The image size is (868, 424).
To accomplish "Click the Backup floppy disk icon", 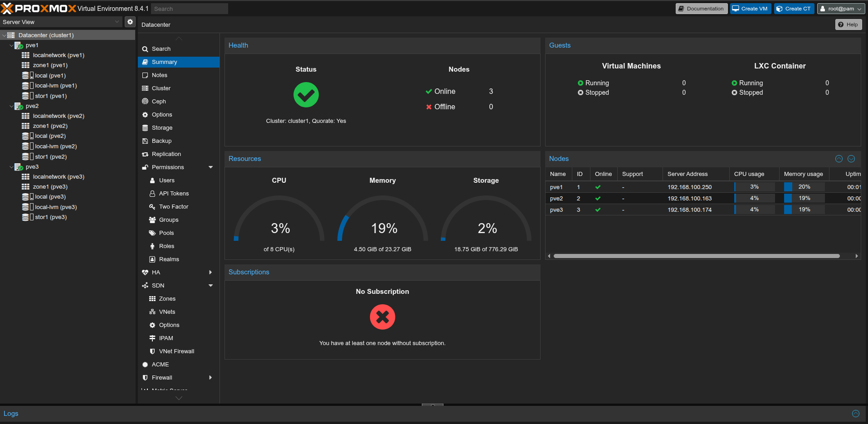I will tap(145, 141).
